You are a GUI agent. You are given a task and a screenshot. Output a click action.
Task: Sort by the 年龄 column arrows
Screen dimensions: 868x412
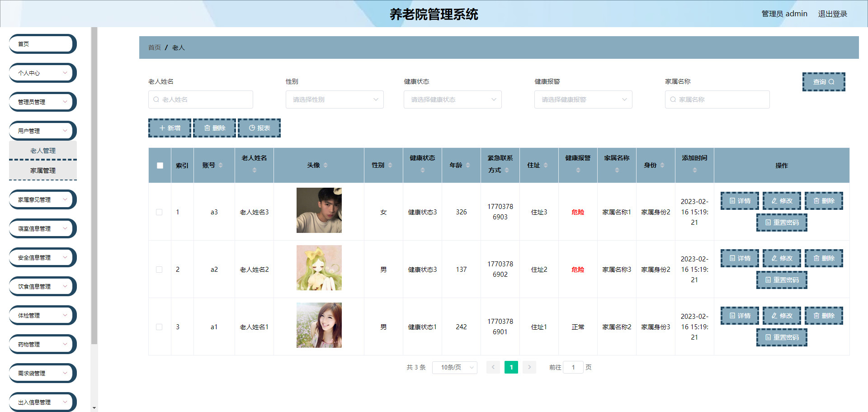468,166
